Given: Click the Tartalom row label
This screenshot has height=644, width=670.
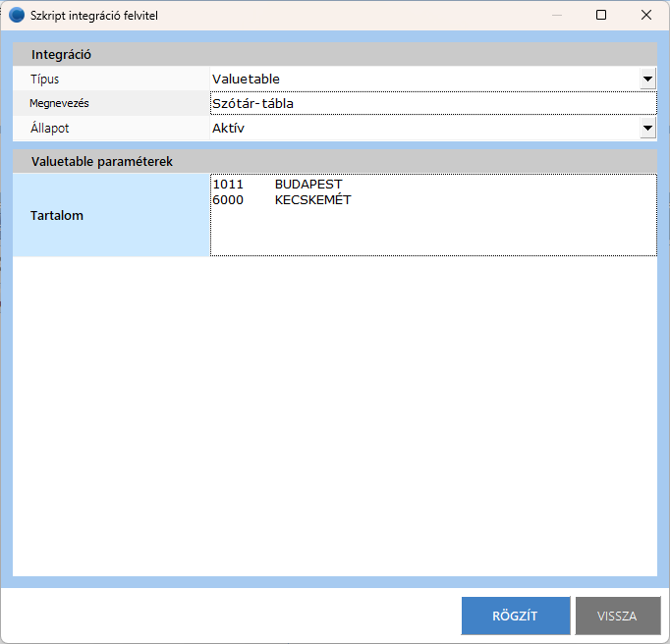Looking at the screenshot, I should (57, 215).
